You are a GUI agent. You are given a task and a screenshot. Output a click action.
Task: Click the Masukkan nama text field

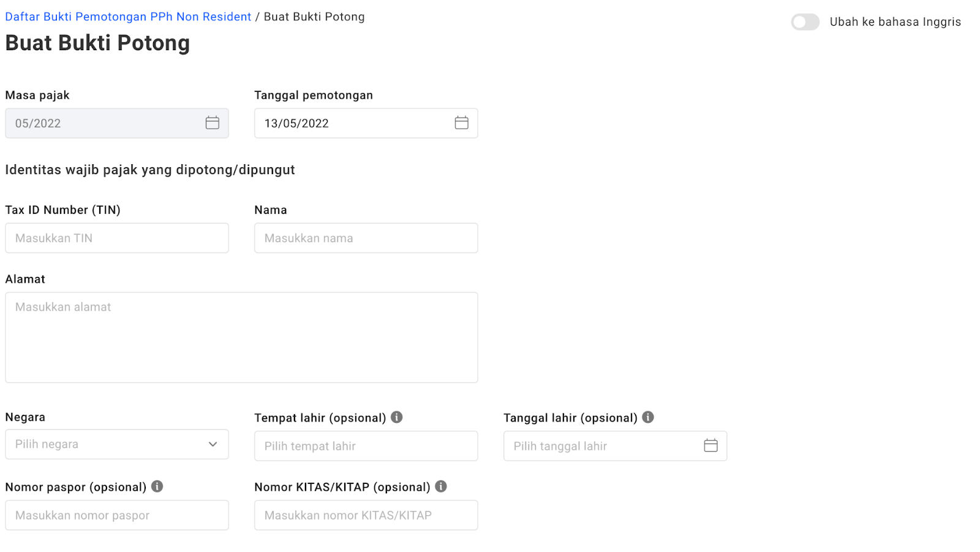(366, 238)
